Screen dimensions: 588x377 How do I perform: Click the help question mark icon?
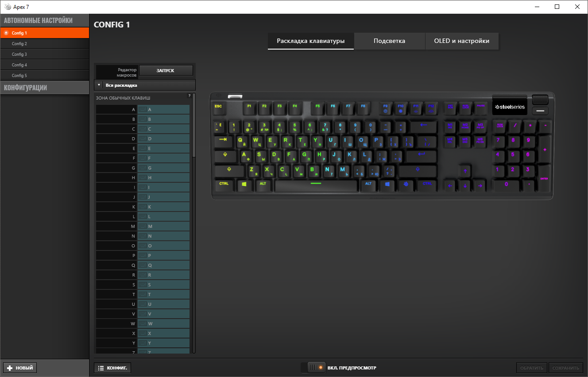pos(190,95)
